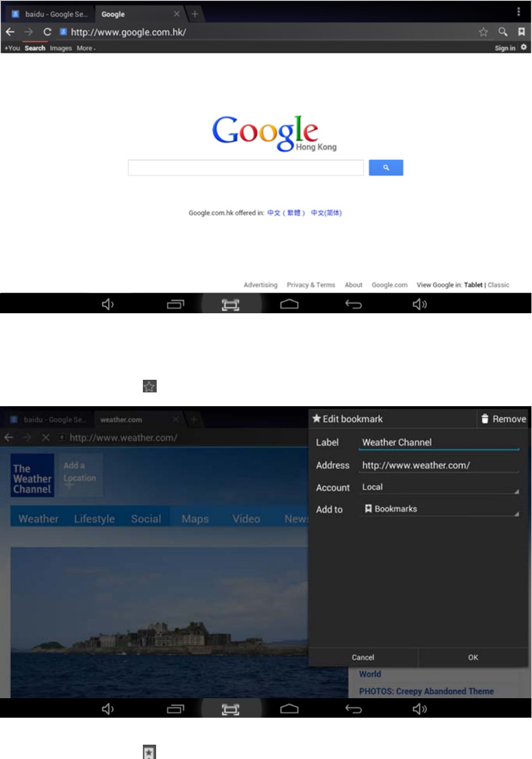The height and width of the screenshot is (759, 532).
Task: Expand the Add to Bookmarks dropdown
Action: click(439, 509)
